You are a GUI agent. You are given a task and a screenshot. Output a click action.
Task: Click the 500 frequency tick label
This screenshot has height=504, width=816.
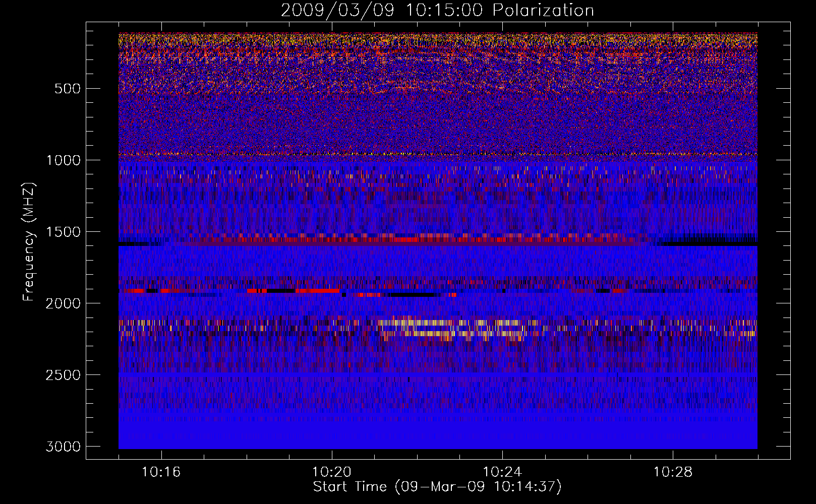67,89
